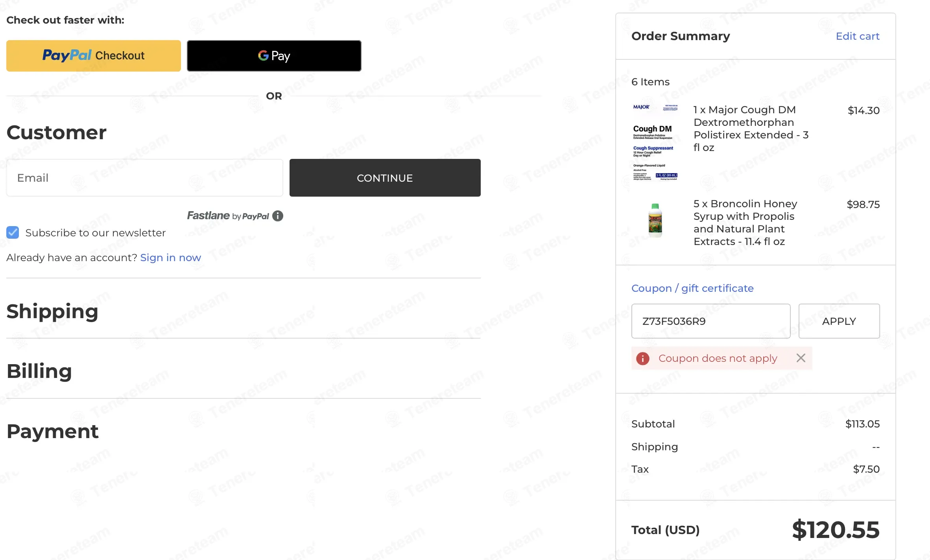Expand the Payment section
930x560 pixels.
tap(52, 431)
